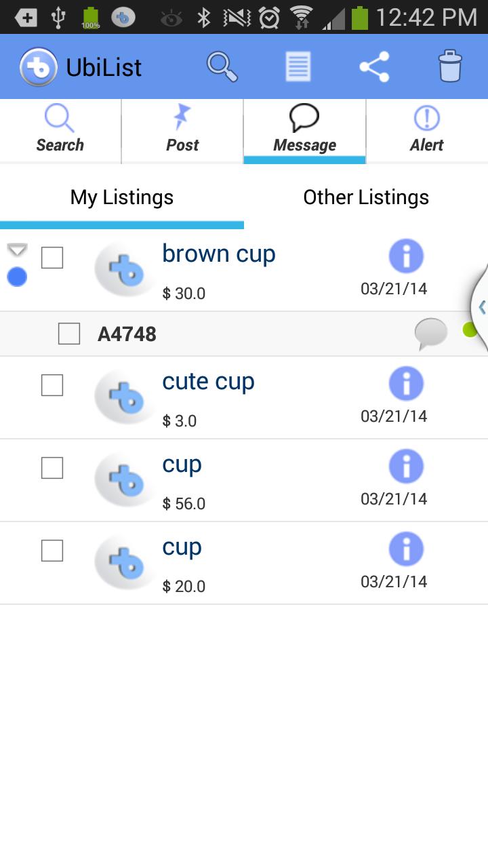Tap the trash can delete icon

pyautogui.click(x=450, y=66)
